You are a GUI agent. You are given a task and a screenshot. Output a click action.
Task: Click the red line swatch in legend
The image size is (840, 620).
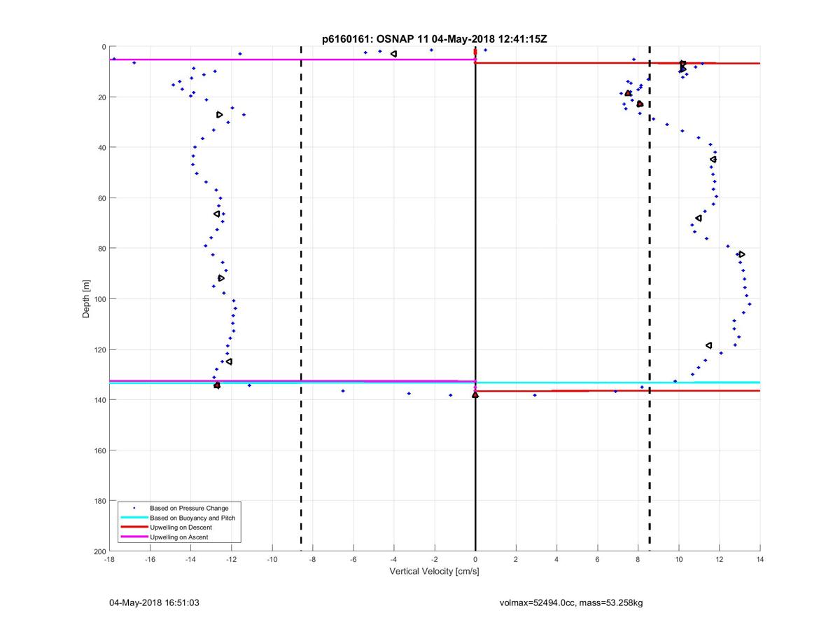coord(134,527)
